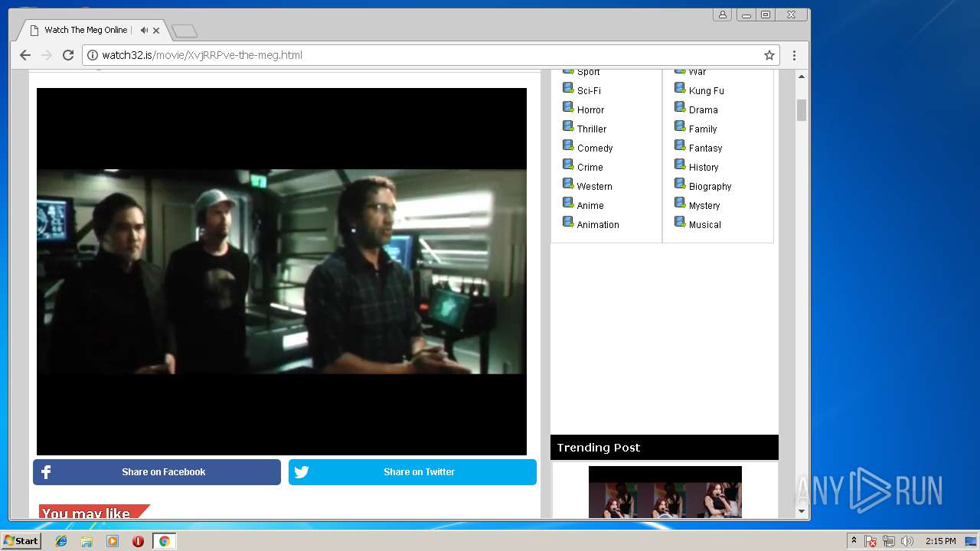
Task: Open the Western genre link
Action: pos(594,187)
